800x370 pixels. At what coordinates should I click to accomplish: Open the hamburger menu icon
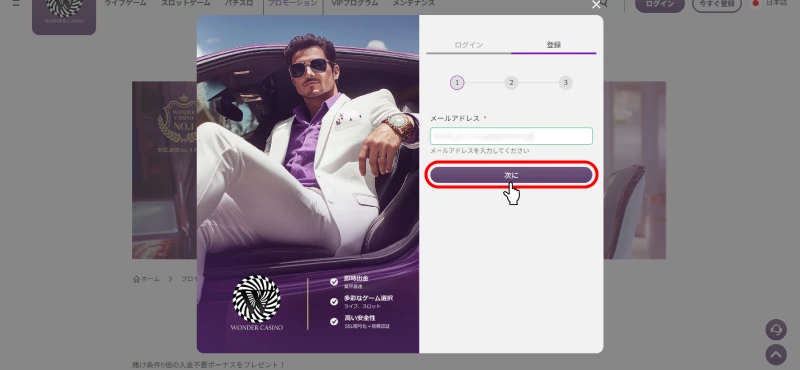16,3
